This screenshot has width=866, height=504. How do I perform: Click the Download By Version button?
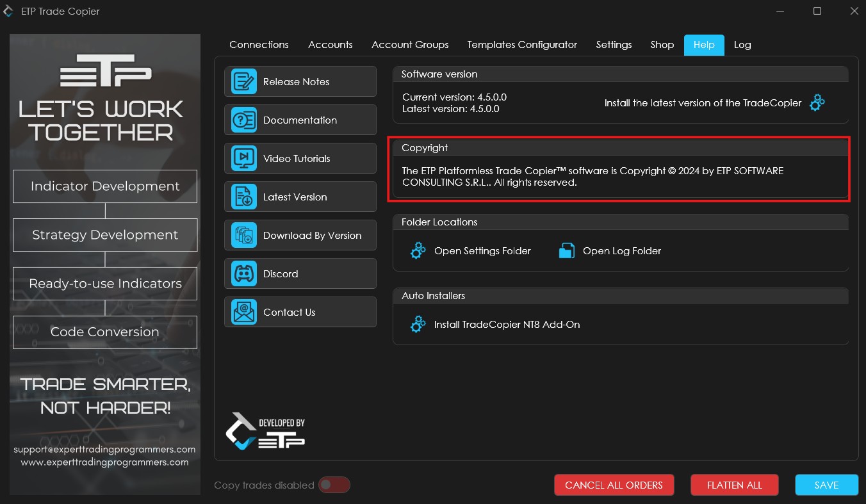click(x=300, y=236)
